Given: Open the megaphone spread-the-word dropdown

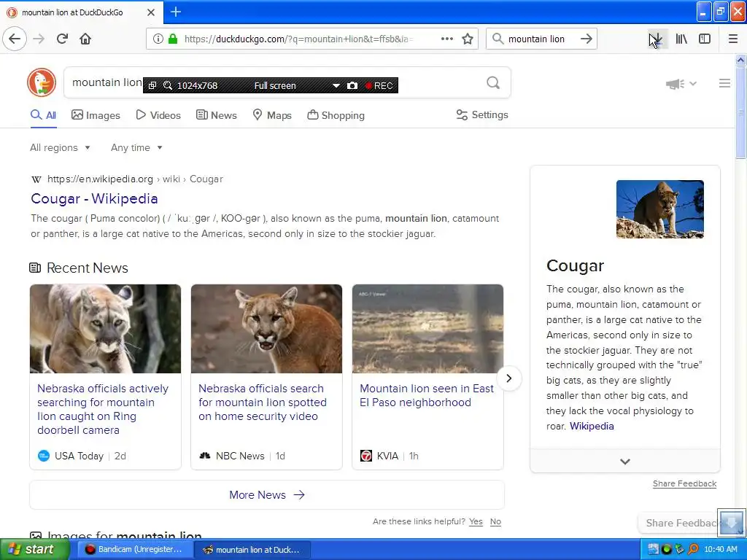Looking at the screenshot, I should 681,84.
